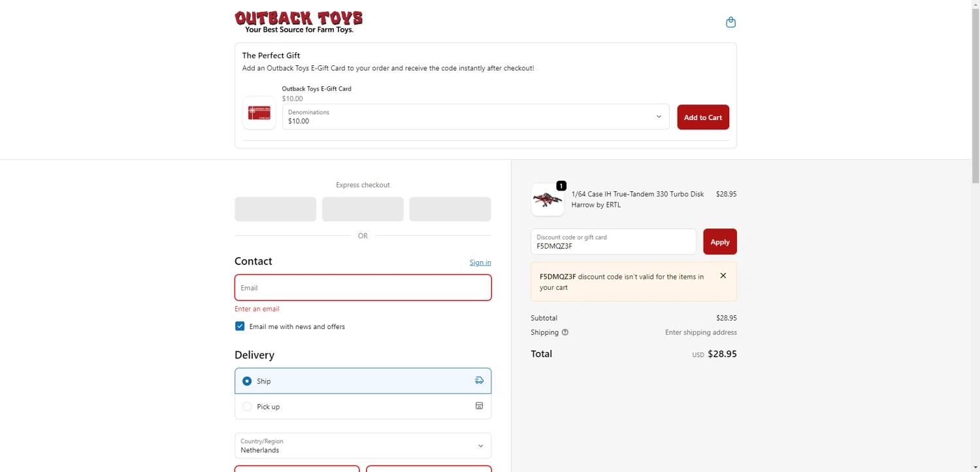Image resolution: width=980 pixels, height=472 pixels.
Task: Uncheck Email me with news and offers
Action: [x=240, y=326]
